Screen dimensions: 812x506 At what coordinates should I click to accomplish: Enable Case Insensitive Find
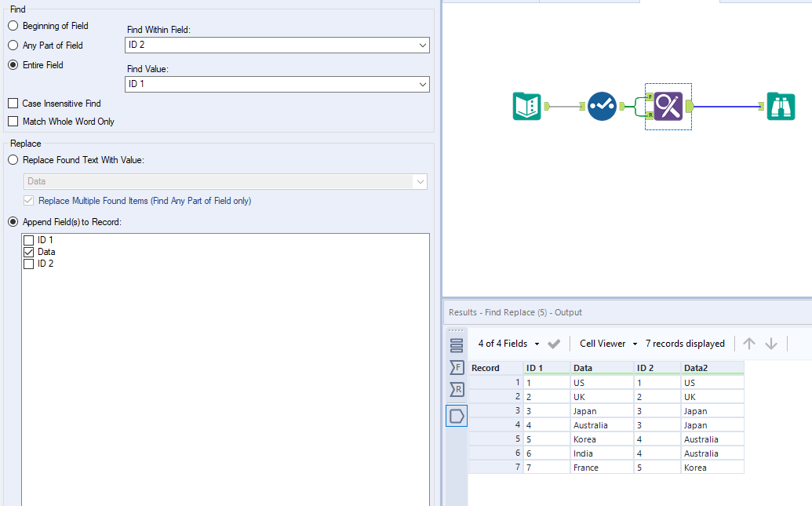13,103
